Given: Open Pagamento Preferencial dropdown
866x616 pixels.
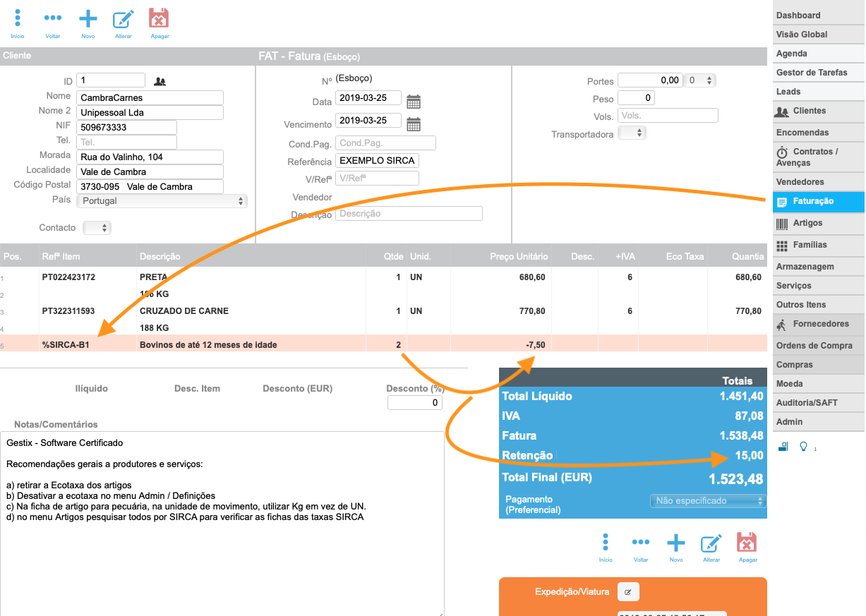Looking at the screenshot, I should [x=708, y=501].
